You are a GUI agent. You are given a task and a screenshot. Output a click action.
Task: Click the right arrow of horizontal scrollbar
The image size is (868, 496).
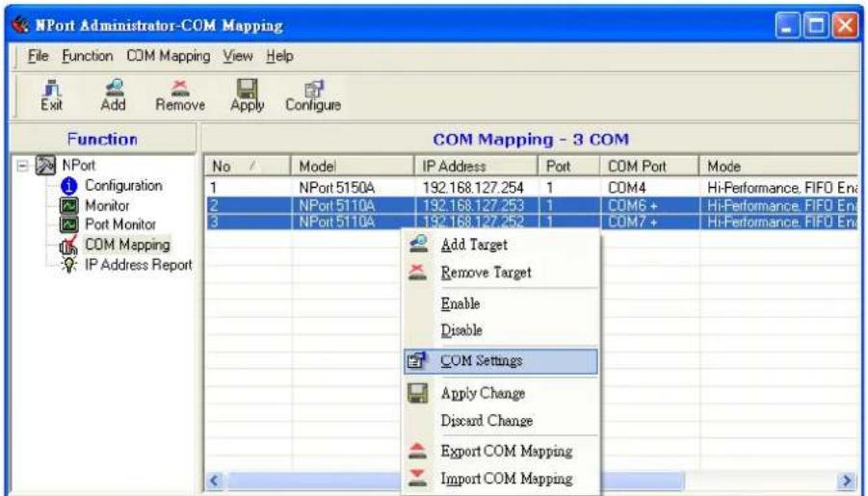(x=847, y=481)
